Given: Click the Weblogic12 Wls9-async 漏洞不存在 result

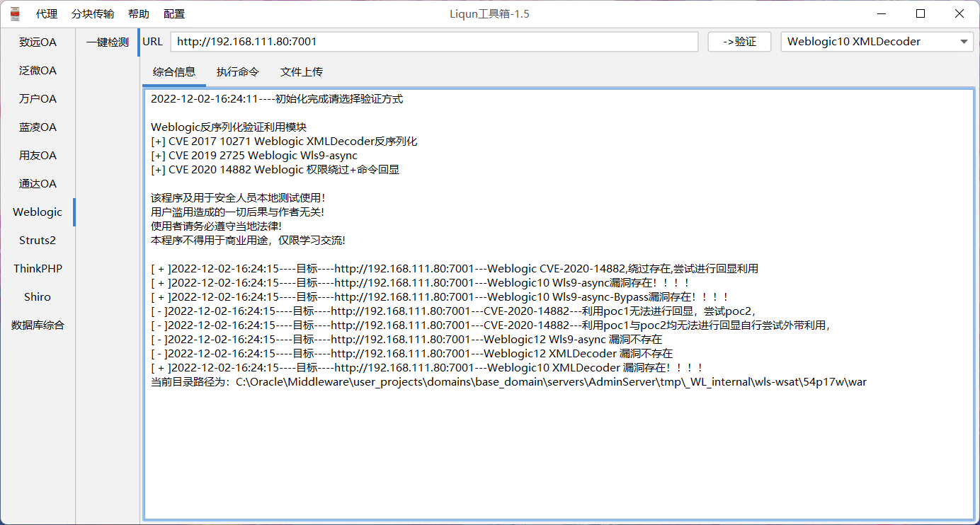Looking at the screenshot, I should (406, 340).
